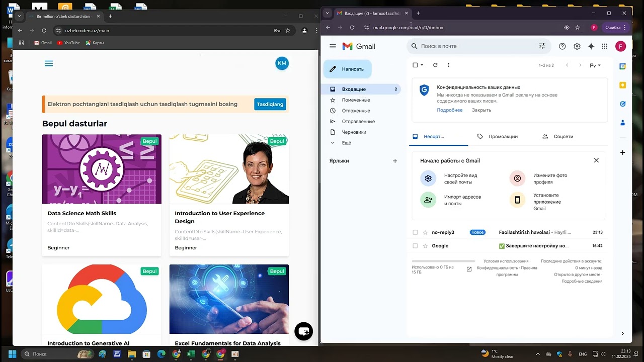Open Introduction to User Experience Design course thumbnail
The image size is (644, 362).
[x=229, y=169]
